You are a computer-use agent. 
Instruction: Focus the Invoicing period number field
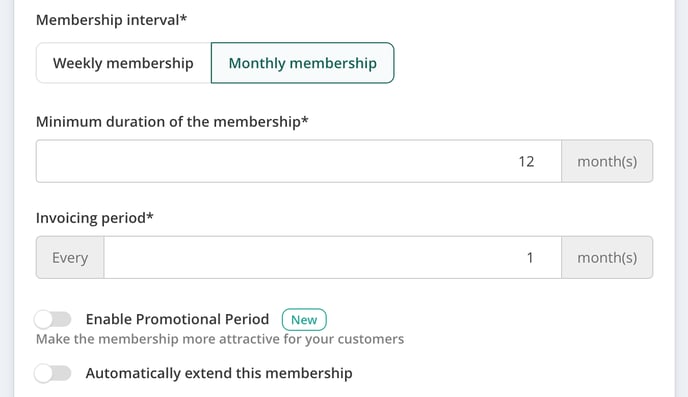click(333, 258)
